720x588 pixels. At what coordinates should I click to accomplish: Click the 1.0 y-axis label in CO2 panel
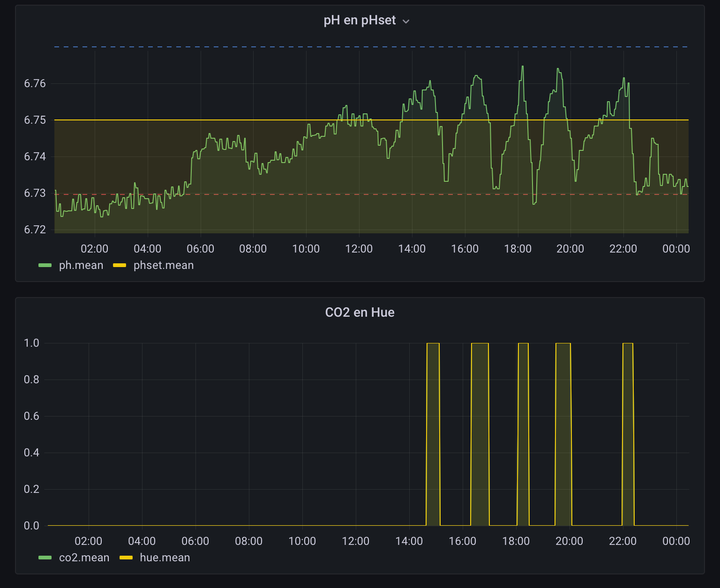31,343
